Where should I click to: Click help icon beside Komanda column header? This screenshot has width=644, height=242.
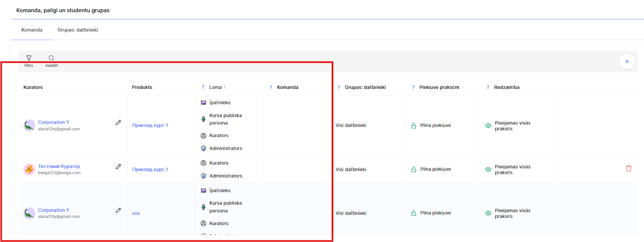(271, 87)
